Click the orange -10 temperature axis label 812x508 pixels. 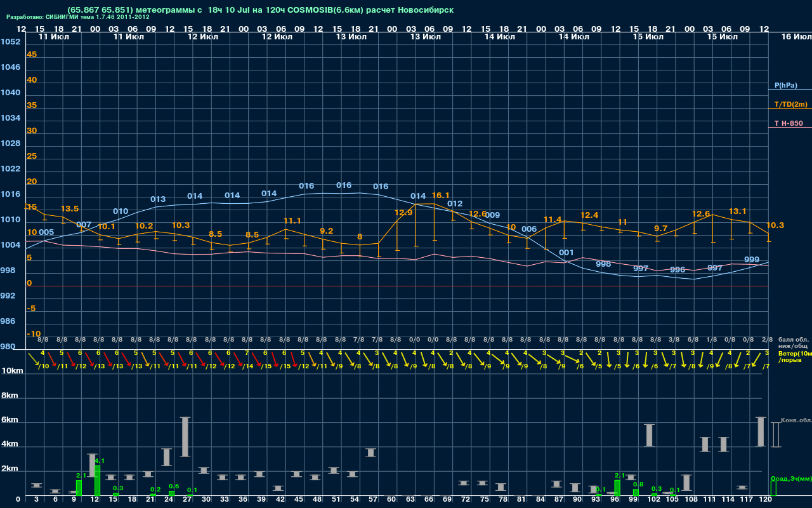point(34,334)
